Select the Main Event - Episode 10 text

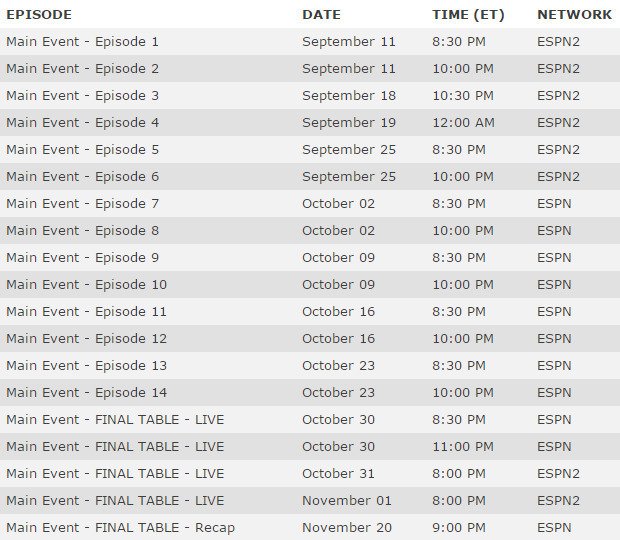point(86,285)
